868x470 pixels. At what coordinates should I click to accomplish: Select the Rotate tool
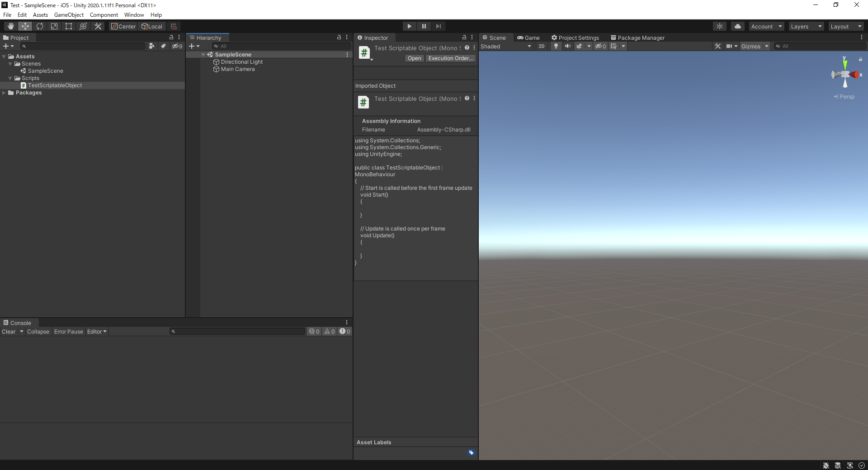click(40, 26)
